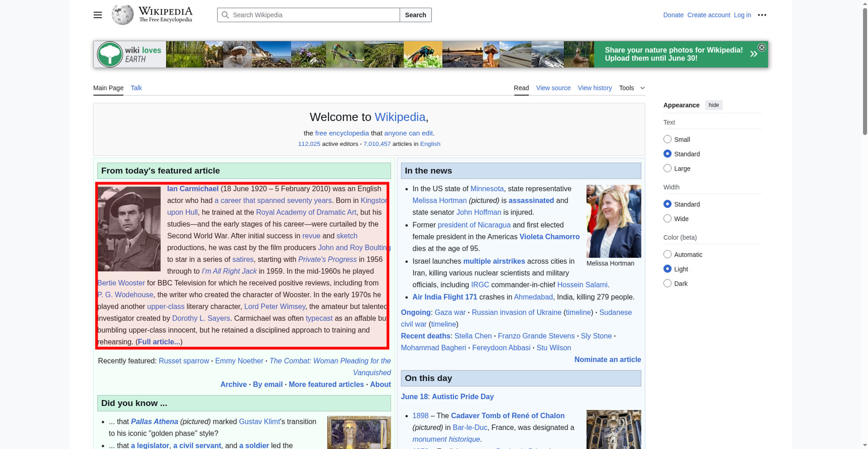The width and height of the screenshot is (868, 449).
Task: Select Large text size
Action: [667, 168]
